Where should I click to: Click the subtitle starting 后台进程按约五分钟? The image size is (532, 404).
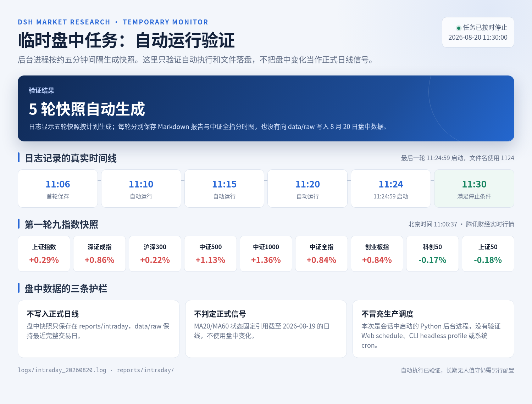click(197, 60)
